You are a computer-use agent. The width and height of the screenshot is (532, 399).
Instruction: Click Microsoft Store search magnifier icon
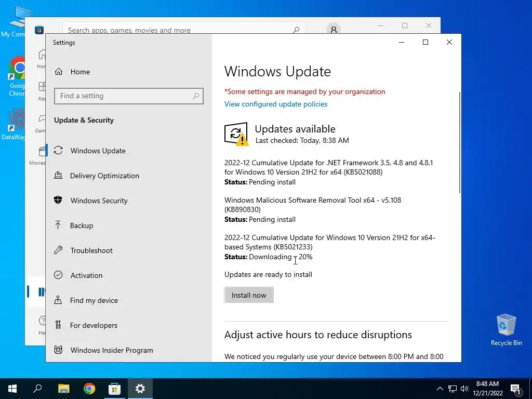click(296, 30)
